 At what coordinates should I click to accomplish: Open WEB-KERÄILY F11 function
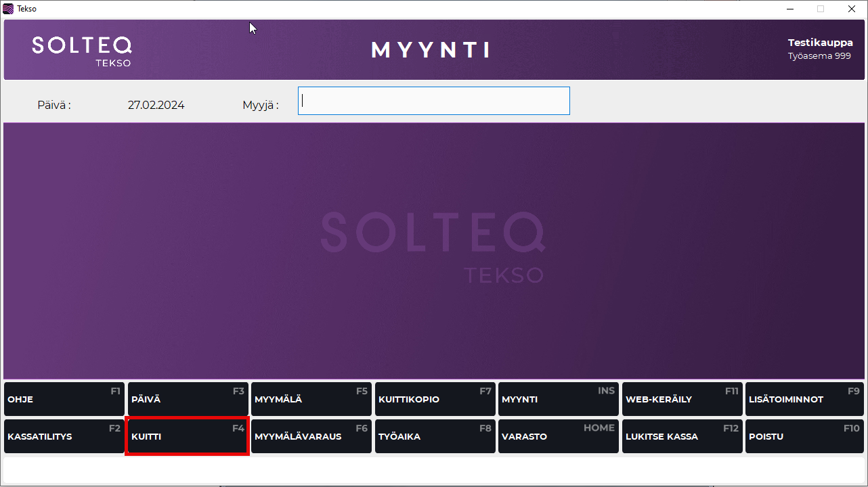(x=682, y=399)
